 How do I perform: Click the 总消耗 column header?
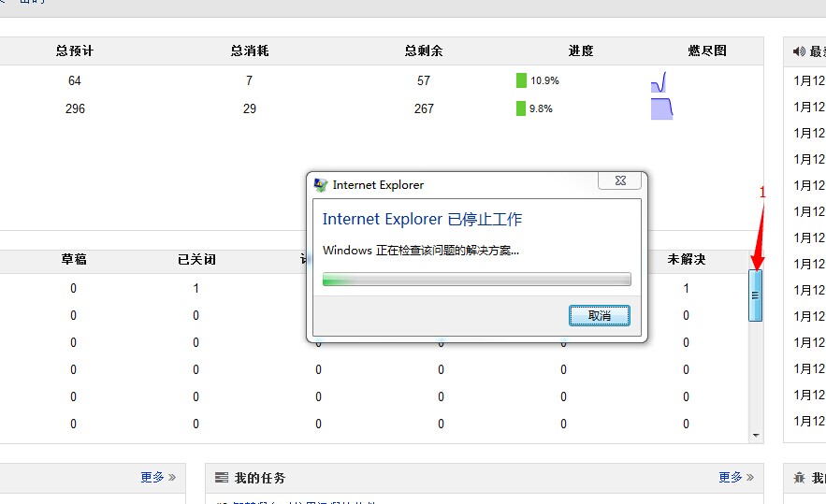250,51
